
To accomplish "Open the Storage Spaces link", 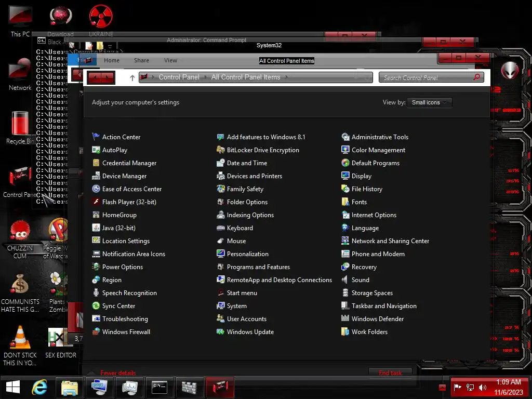I will pos(372,293).
